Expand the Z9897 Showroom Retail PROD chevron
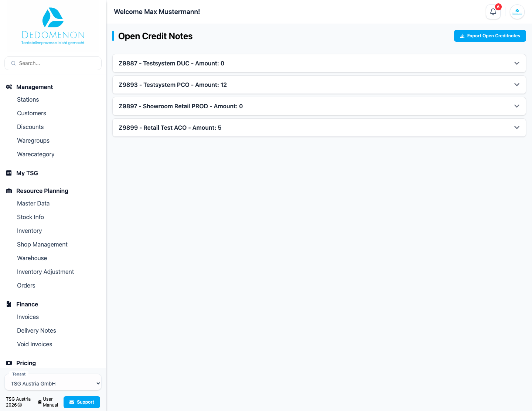 pos(517,106)
